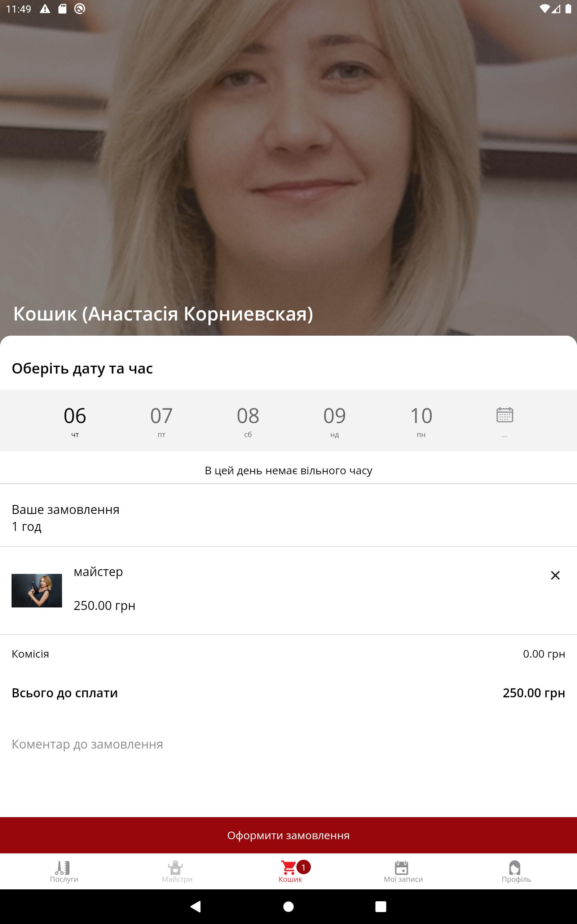Tap the cart badge showing 1

coord(303,867)
